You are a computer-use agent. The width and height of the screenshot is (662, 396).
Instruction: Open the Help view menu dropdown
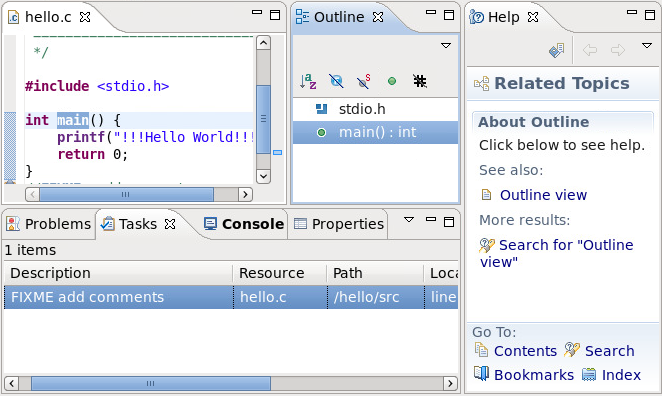tap(647, 45)
